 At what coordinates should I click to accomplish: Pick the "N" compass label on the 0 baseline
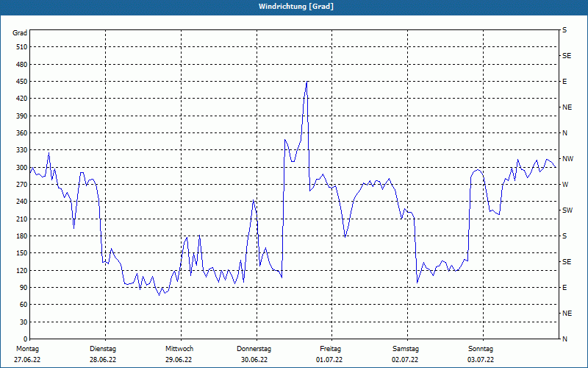(x=564, y=339)
